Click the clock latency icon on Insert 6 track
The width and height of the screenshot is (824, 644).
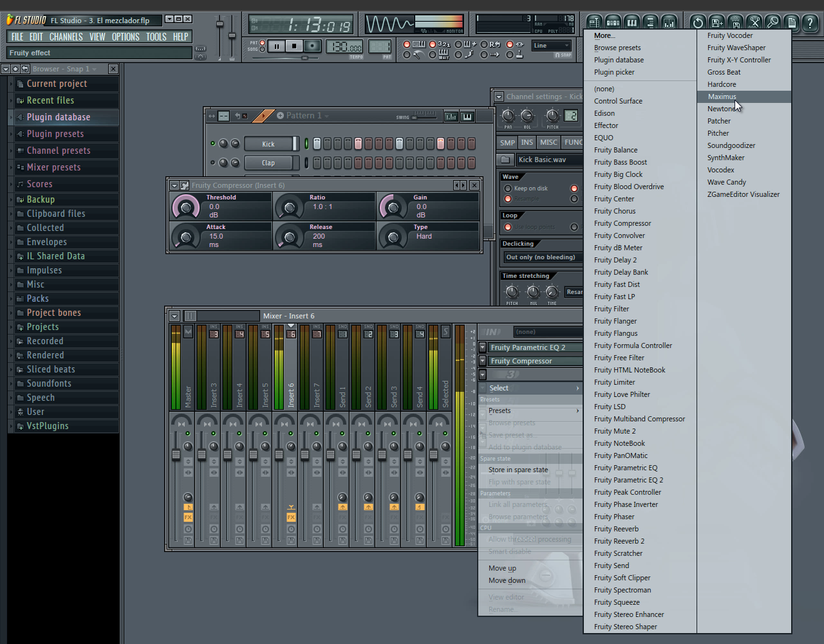(x=291, y=529)
